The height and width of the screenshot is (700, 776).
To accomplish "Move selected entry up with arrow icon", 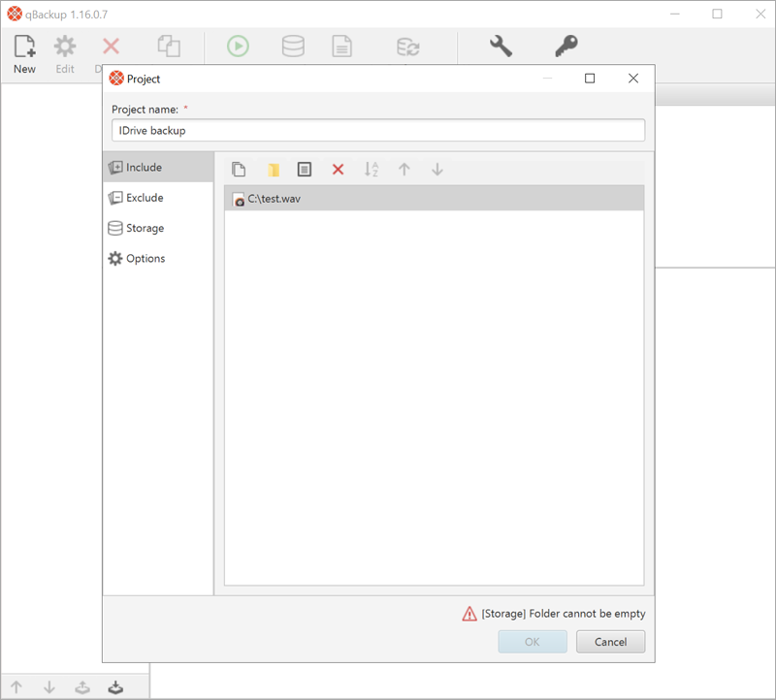I will click(x=404, y=170).
